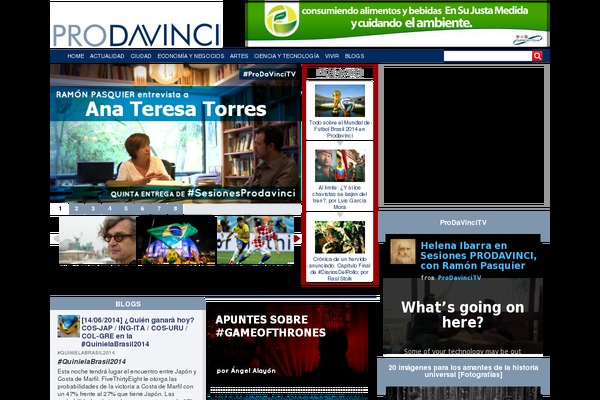This screenshot has width=600, height=400.
Task: Open '20 imágenes para los amantes' article
Action: click(463, 371)
